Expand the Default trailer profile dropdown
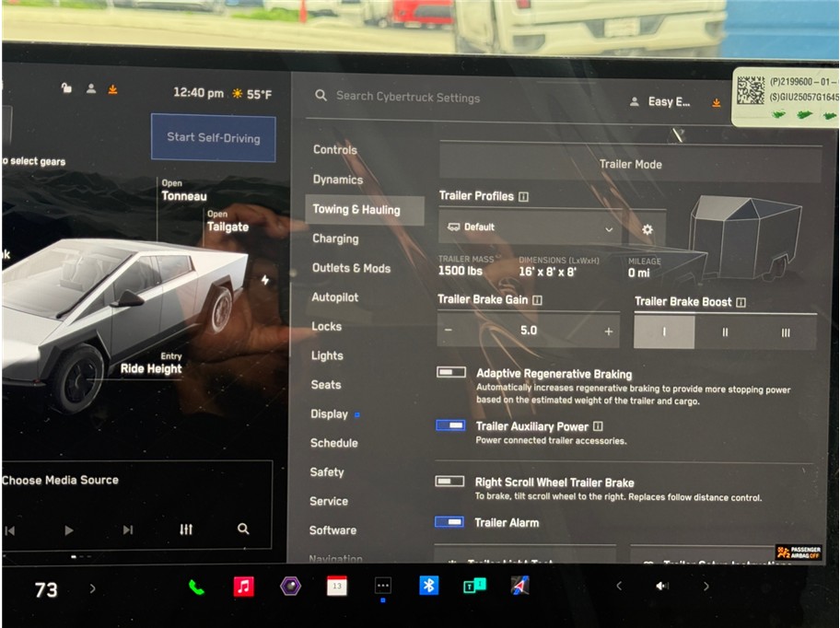The height and width of the screenshot is (628, 840). pyautogui.click(x=530, y=227)
